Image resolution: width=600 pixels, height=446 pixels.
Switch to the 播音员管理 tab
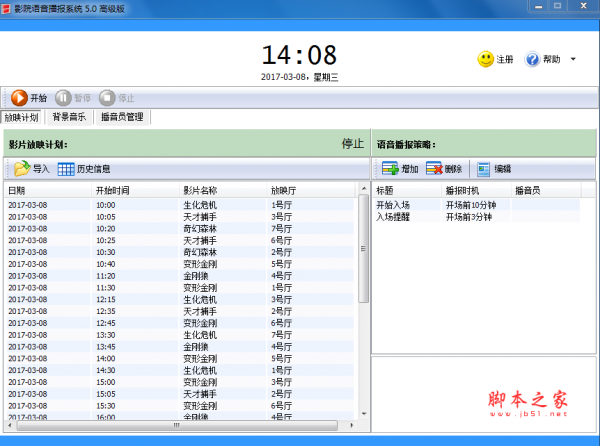pyautogui.click(x=123, y=117)
